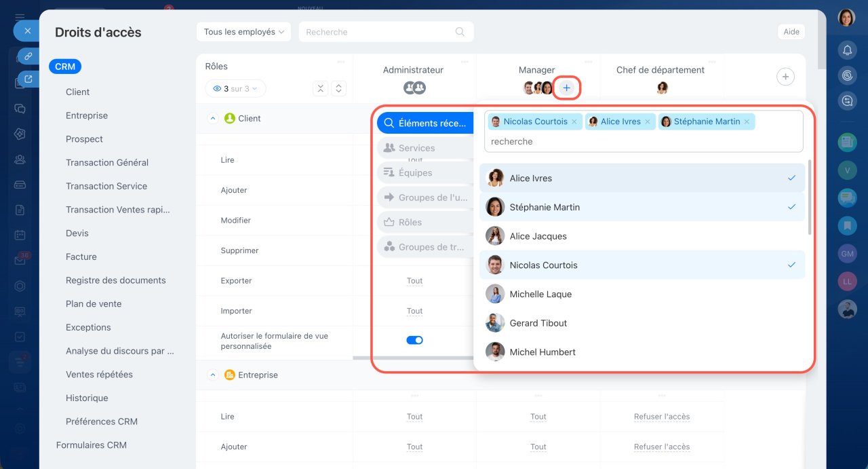Open the three-dot menu above Administrateur

point(465,62)
